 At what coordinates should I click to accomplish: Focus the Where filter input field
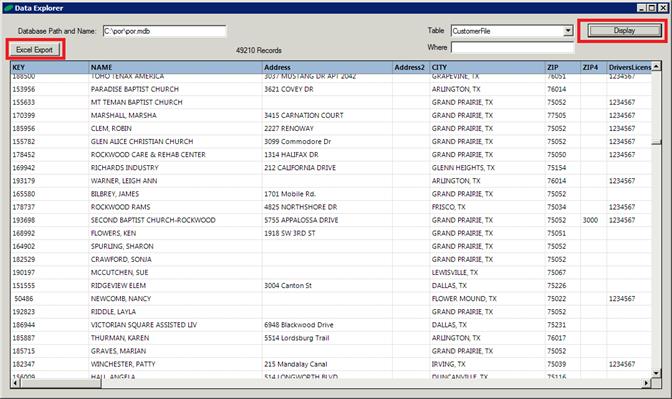coord(512,48)
